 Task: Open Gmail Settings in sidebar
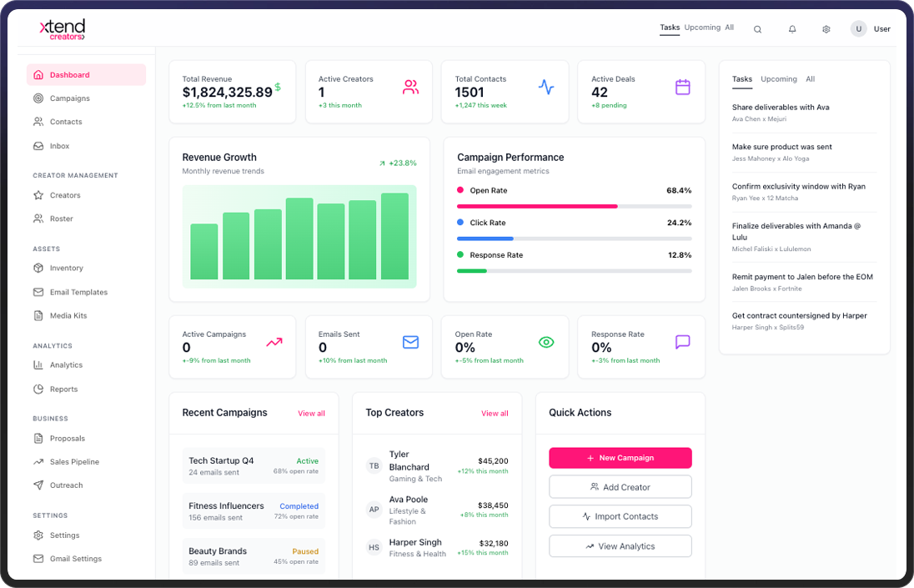(75, 559)
